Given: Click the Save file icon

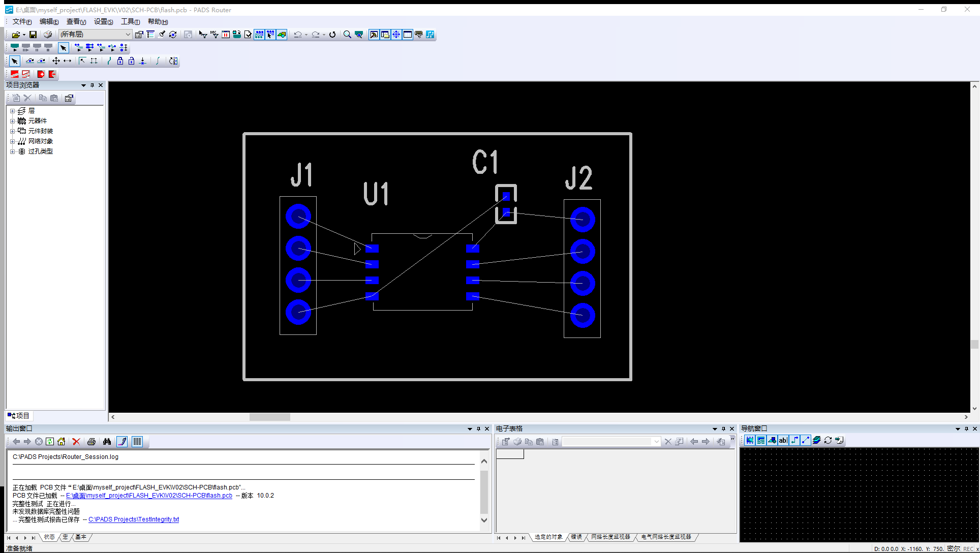Looking at the screenshot, I should pyautogui.click(x=33, y=35).
